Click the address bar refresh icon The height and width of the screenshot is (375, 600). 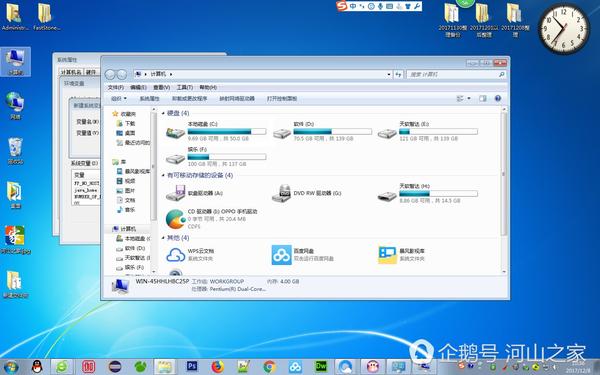398,74
